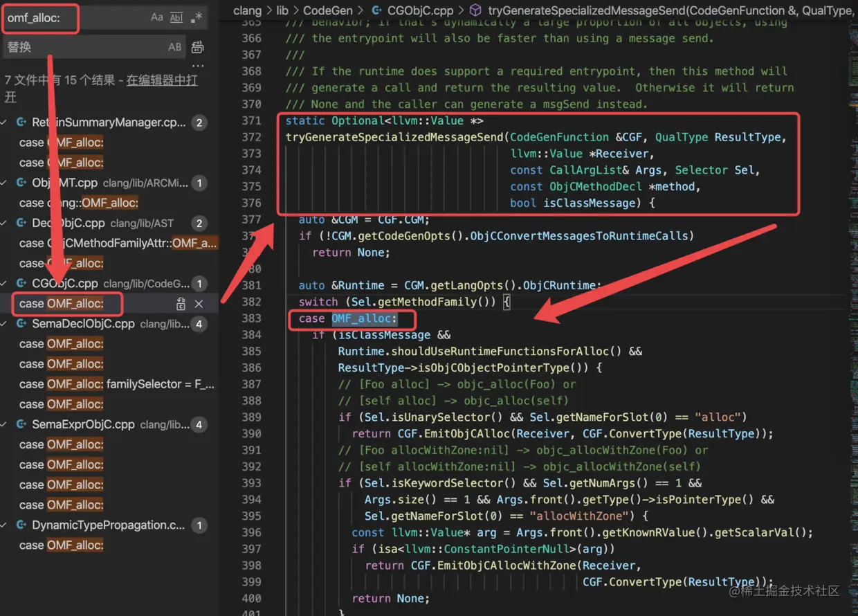This screenshot has width=858, height=616.
Task: Open the 'case ObjCMethodFamilyAttr::OMF_a...' match
Action: tap(118, 243)
